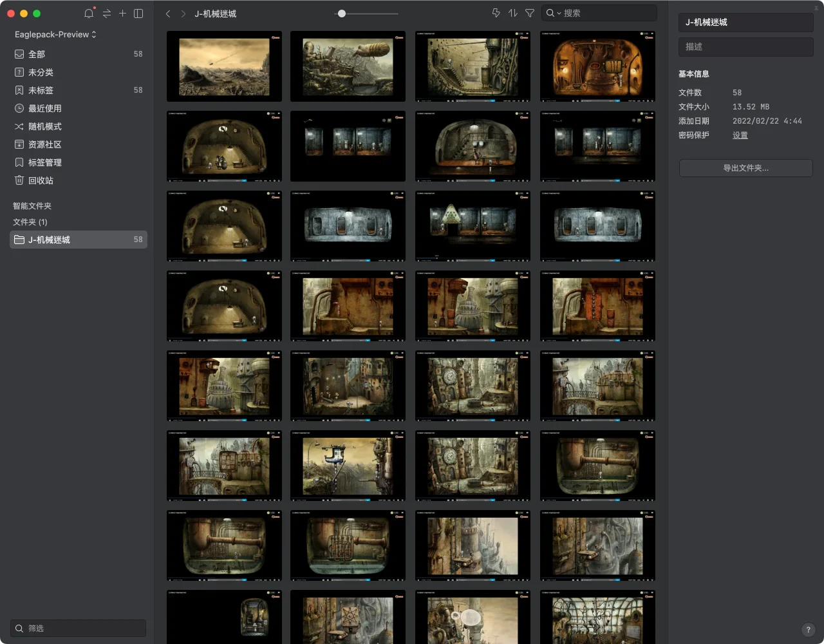Click the 2022/02/22 4:44 added date
Screen dimensions: 824x644
pos(767,121)
